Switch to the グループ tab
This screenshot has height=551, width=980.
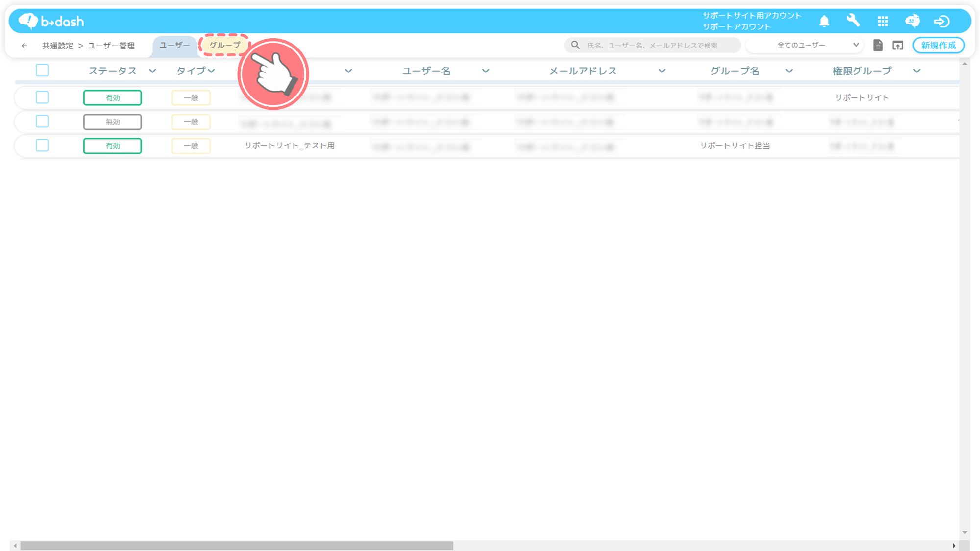[225, 45]
